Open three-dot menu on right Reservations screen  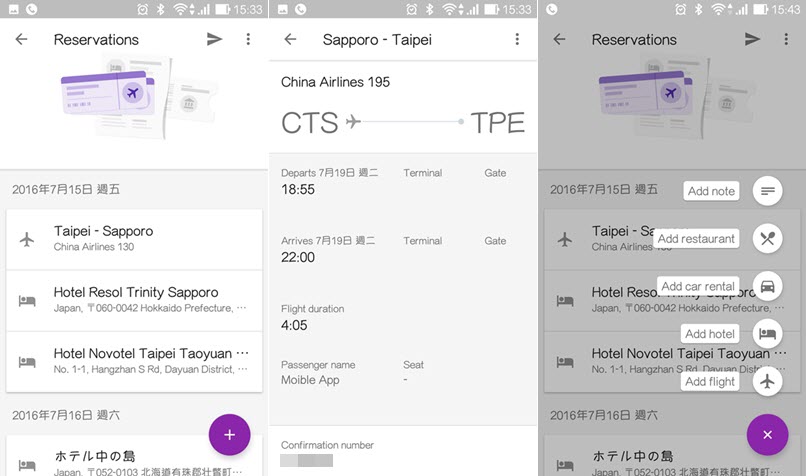click(x=786, y=40)
